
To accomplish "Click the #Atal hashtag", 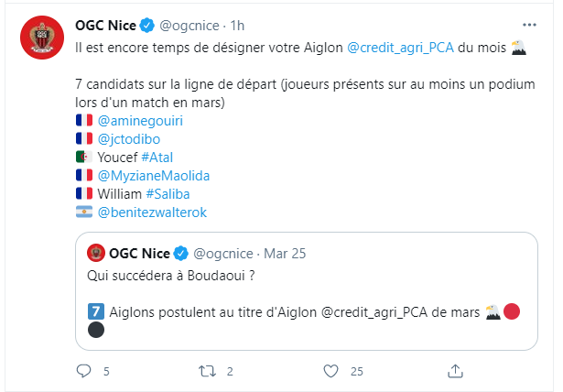I will (x=157, y=158).
